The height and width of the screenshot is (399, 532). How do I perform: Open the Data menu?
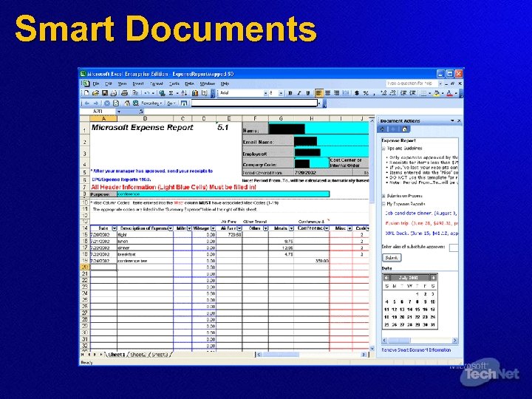189,83
